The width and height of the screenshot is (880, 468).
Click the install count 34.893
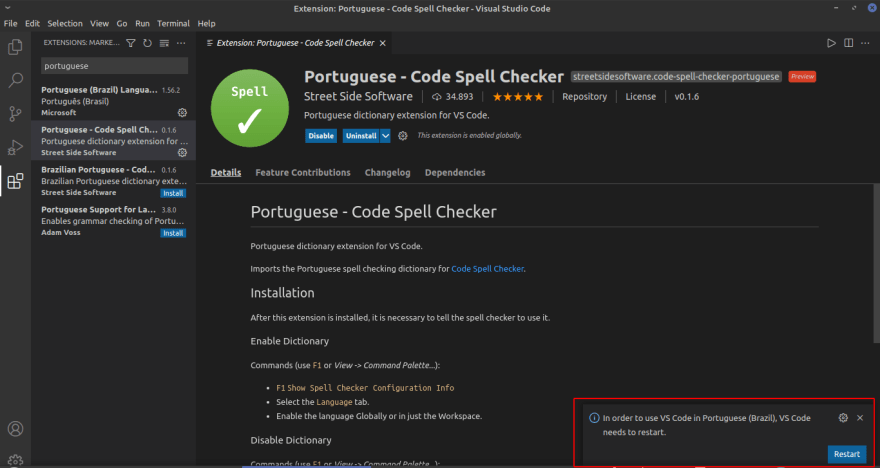pos(452,97)
